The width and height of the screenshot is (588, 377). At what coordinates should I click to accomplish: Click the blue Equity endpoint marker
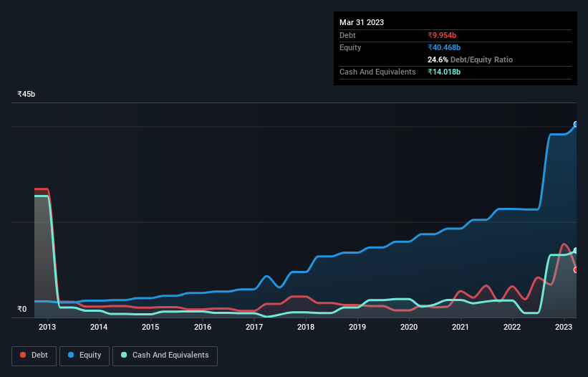point(576,125)
